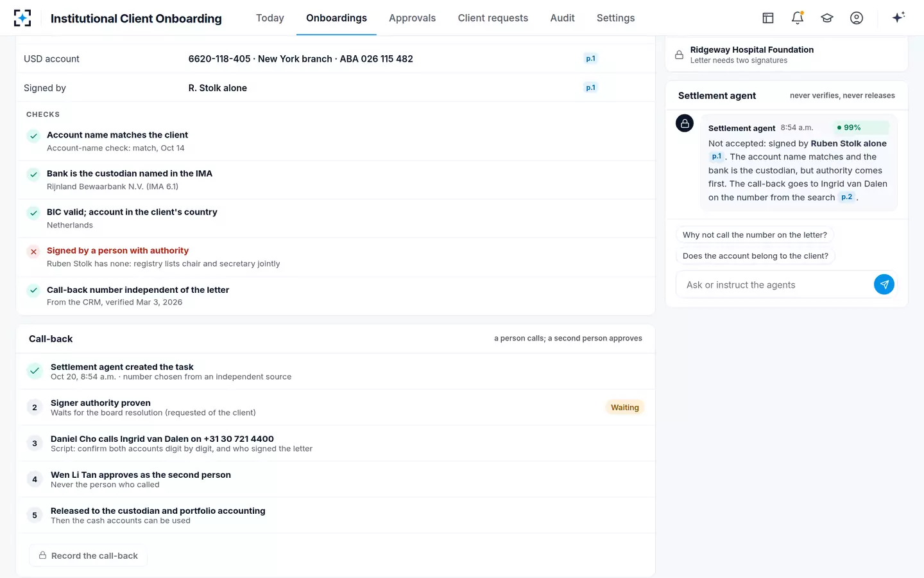Image resolution: width=924 pixels, height=578 pixels.
Task: Switch to the Today tab
Action: 270,18
